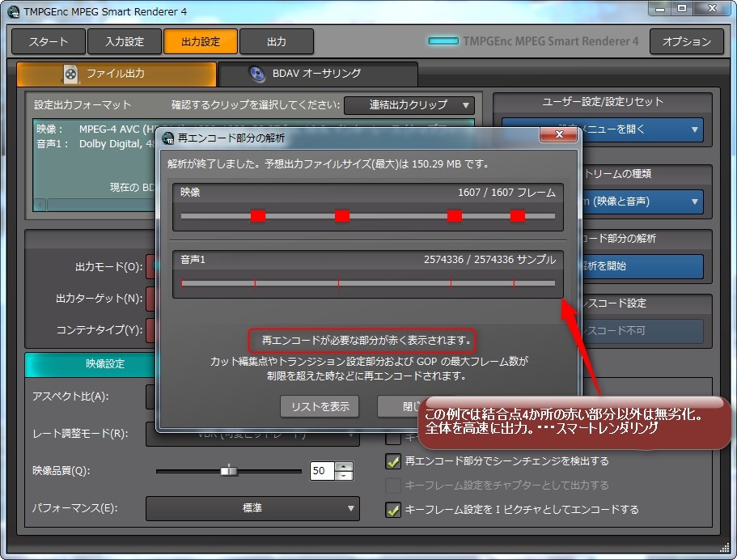Minimize the TMPGEnc main window

point(660,9)
